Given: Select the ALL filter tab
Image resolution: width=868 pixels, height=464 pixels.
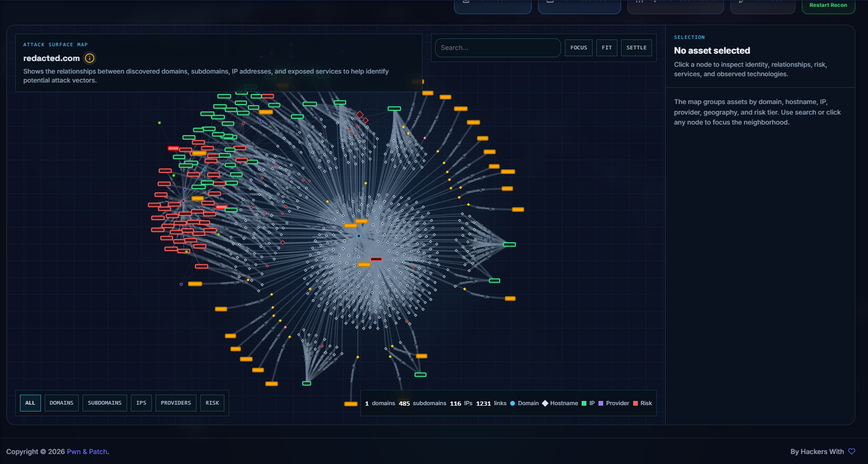Looking at the screenshot, I should point(30,403).
